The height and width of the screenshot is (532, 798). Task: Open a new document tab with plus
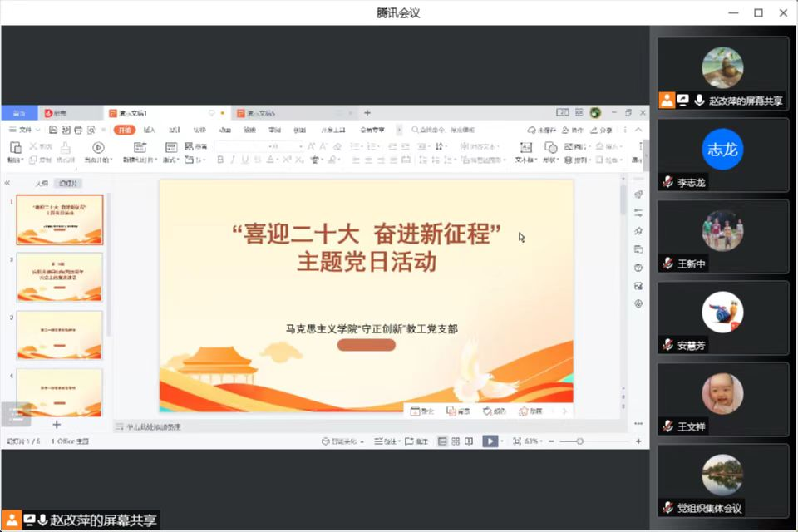point(367,113)
